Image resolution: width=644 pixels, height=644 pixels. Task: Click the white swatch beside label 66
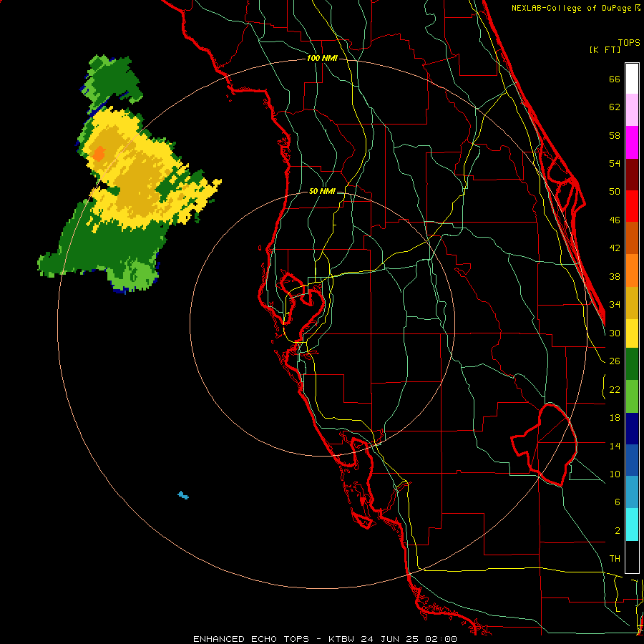click(x=632, y=79)
